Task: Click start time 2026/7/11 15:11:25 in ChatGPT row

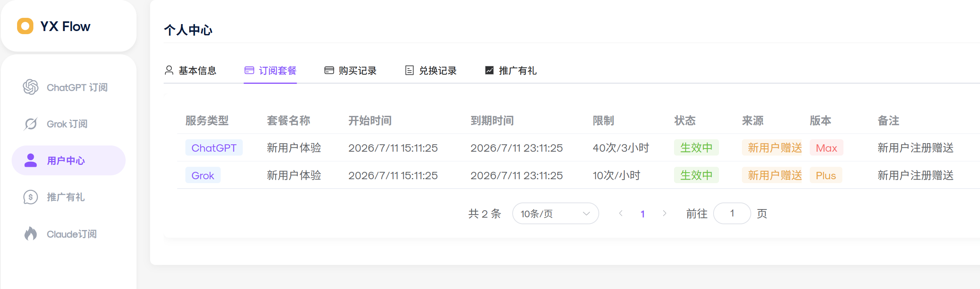Action: click(x=393, y=148)
